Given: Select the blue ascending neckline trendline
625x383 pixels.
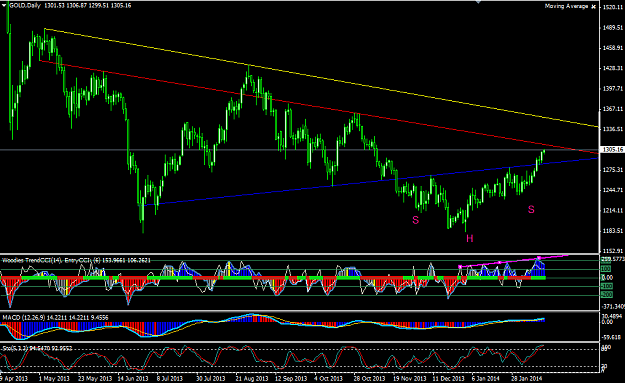Looking at the screenshot, I should pyautogui.click(x=371, y=182).
